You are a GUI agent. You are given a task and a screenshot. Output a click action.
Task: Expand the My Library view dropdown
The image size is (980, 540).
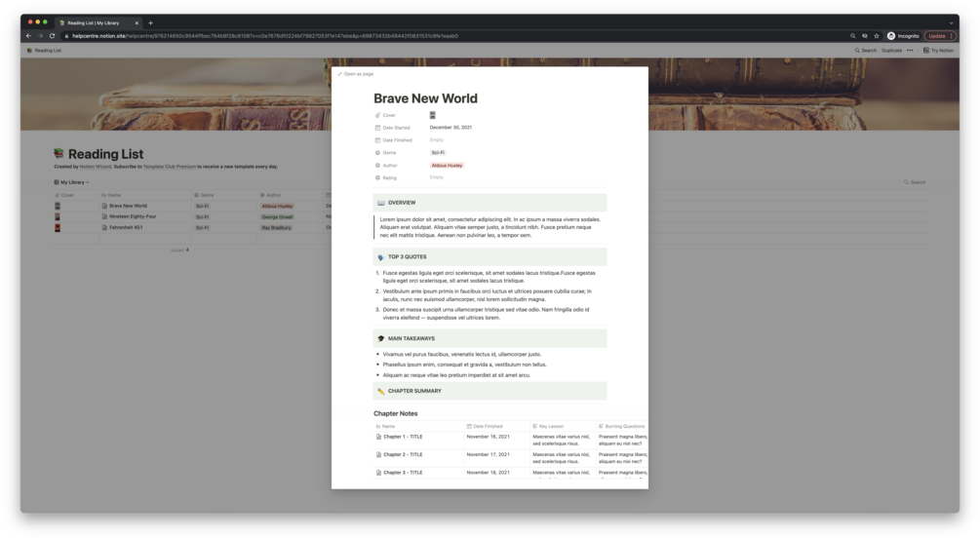[x=71, y=182]
